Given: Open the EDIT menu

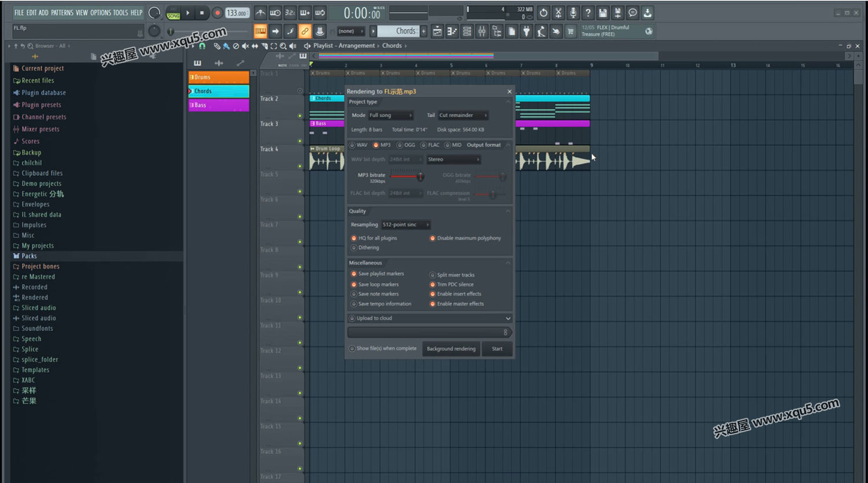Looking at the screenshot, I should tap(31, 12).
